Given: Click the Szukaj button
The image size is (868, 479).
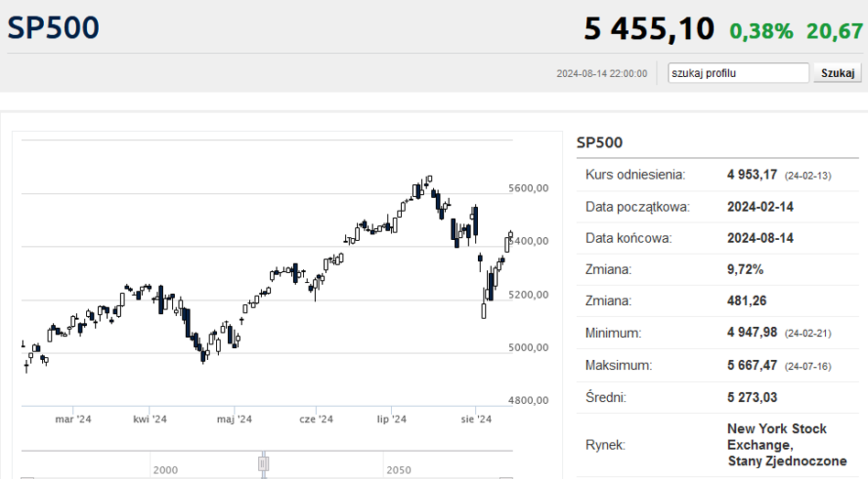Looking at the screenshot, I should pos(838,73).
